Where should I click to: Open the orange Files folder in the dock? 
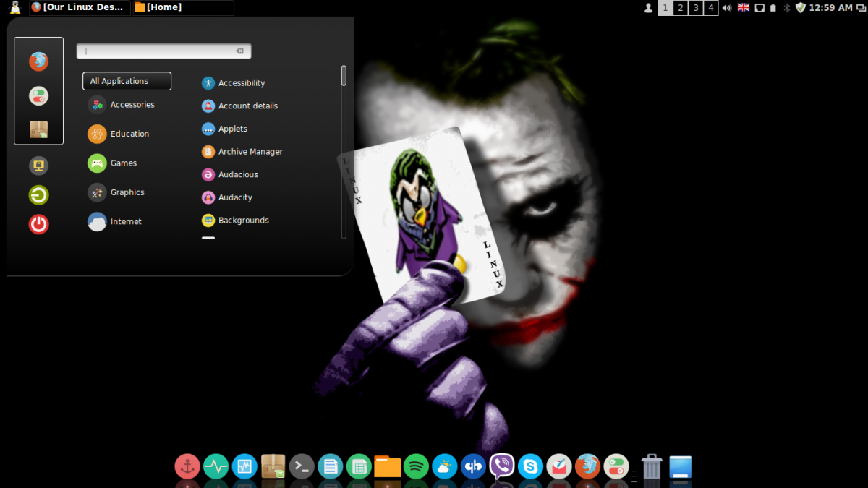[x=388, y=466]
